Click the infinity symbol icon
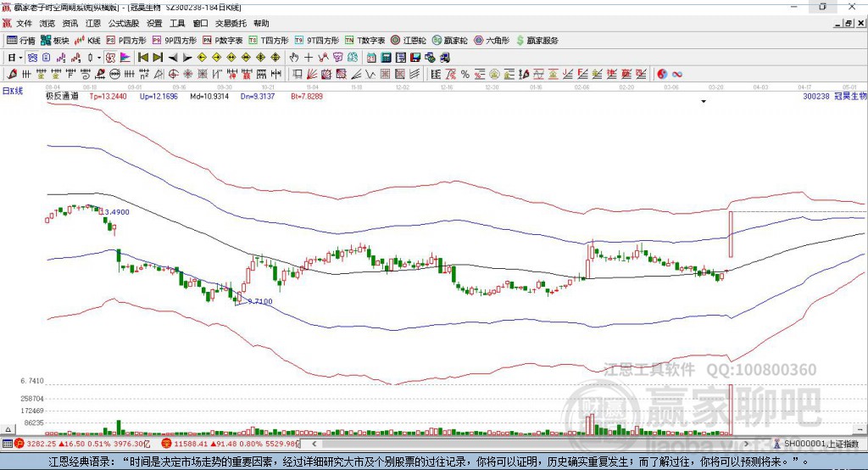 point(677,75)
